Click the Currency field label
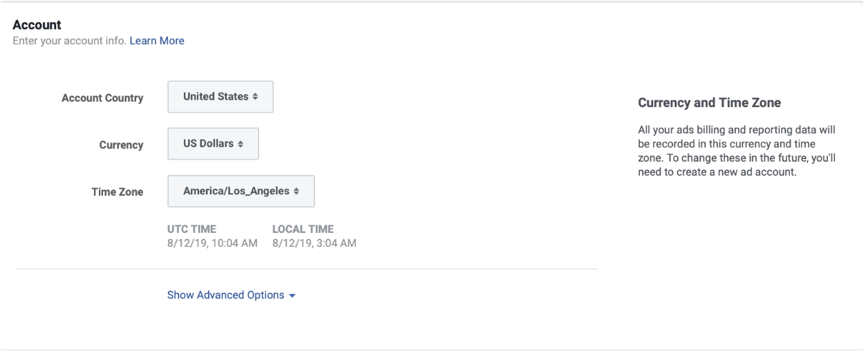 point(121,145)
